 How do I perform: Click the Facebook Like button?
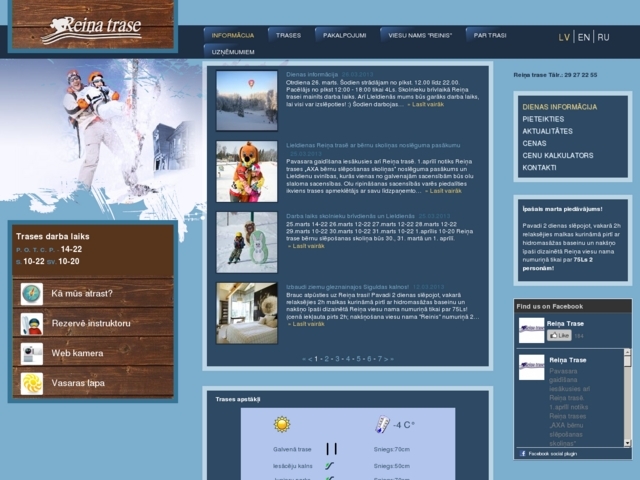click(559, 336)
